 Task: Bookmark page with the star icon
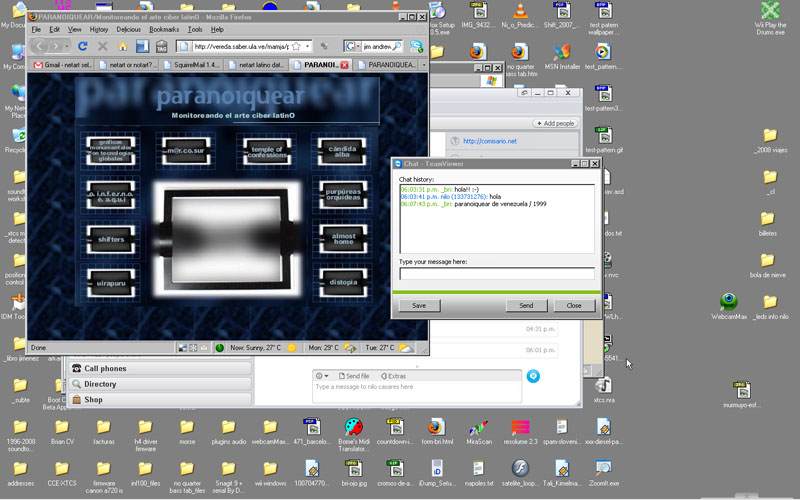(x=296, y=46)
